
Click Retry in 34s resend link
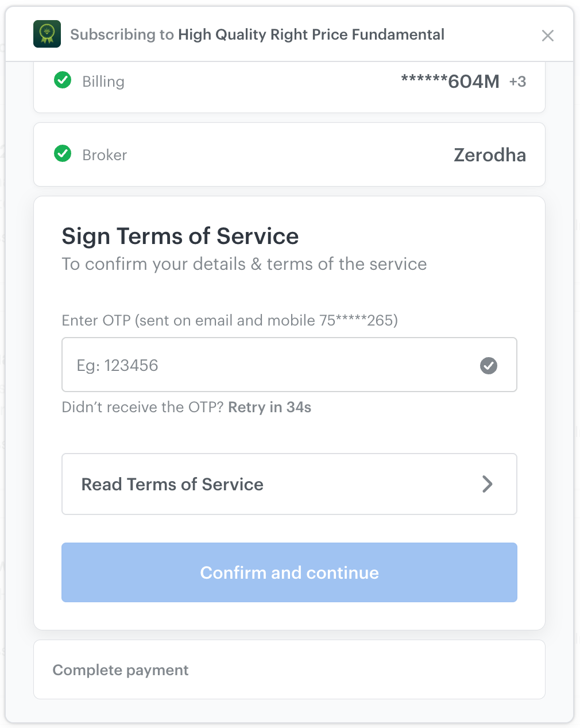point(270,407)
